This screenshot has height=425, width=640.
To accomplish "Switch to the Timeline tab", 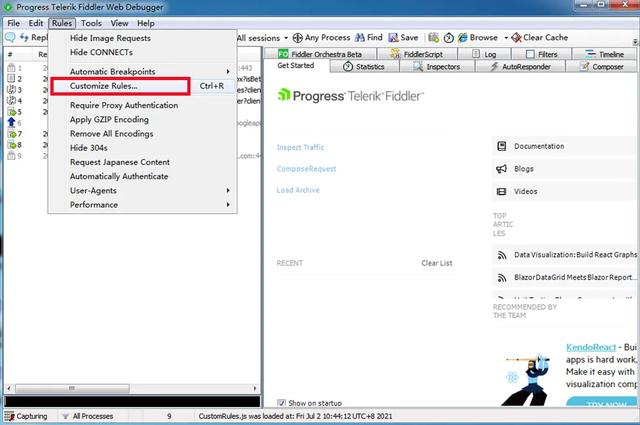I will (x=604, y=54).
